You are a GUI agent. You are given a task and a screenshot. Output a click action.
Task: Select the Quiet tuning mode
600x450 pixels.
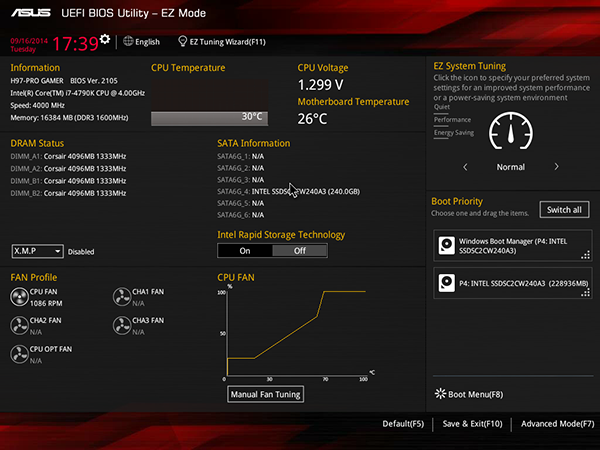[x=442, y=107]
